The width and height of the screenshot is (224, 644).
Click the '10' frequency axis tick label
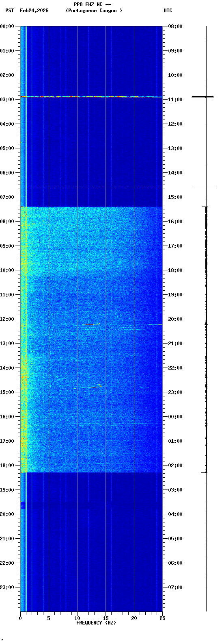77,618
